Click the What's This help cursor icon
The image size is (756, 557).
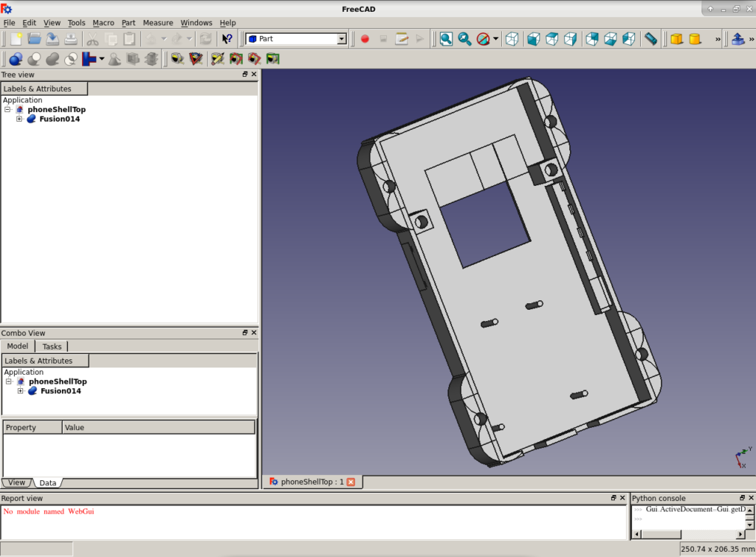(227, 39)
